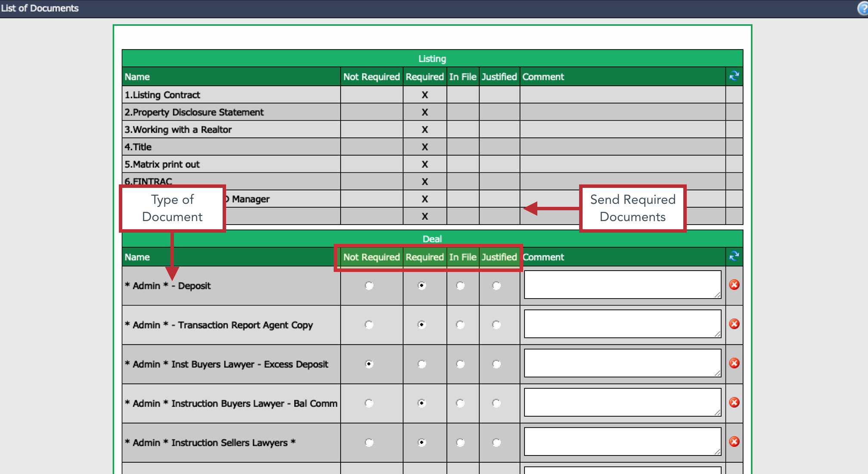This screenshot has width=868, height=474.
Task: Set Instruction Buyers Lawyer Bal Comm to Not Required
Action: pos(369,403)
